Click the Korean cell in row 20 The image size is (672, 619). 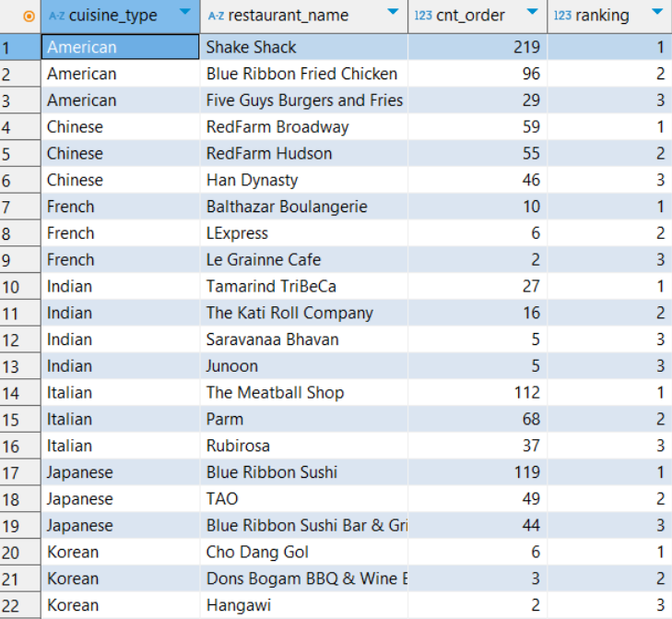click(x=121, y=553)
